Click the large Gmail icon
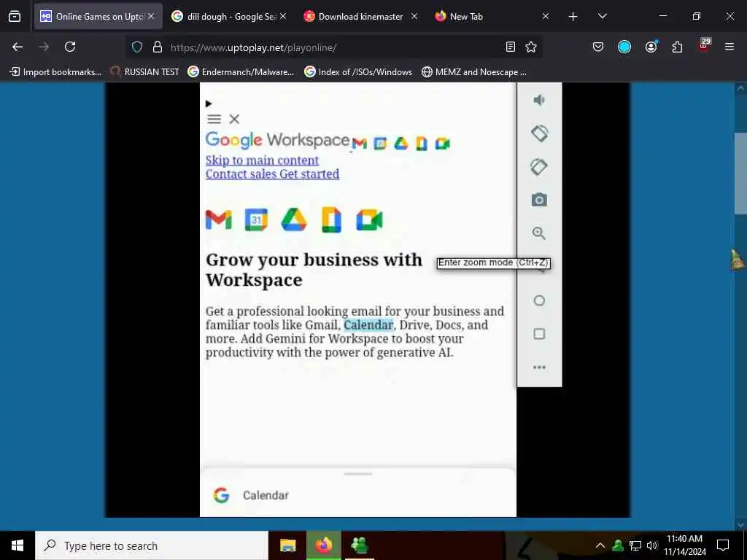Viewport: 747px width, 560px height. pyautogui.click(x=219, y=220)
